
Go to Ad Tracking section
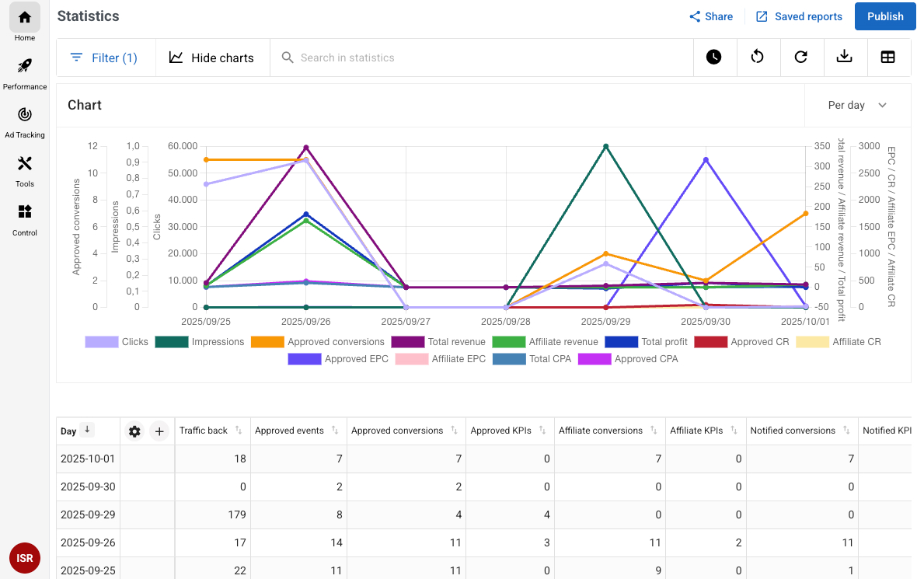tap(25, 120)
